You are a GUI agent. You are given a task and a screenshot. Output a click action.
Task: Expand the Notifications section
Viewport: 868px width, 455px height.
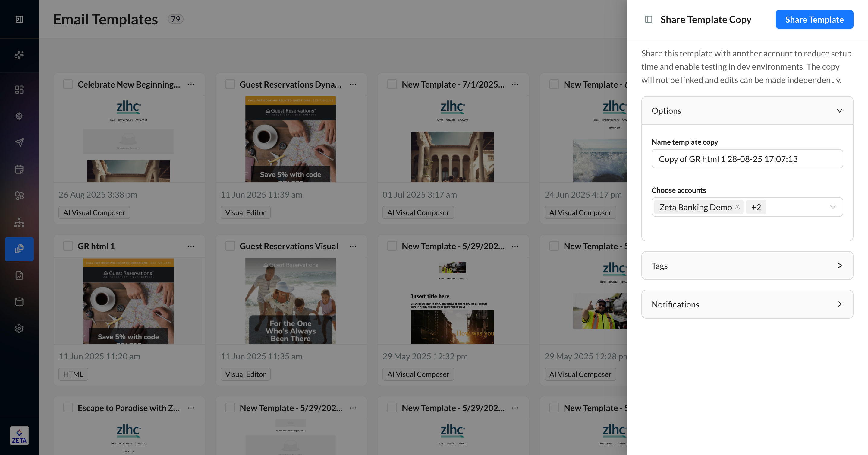(839, 304)
